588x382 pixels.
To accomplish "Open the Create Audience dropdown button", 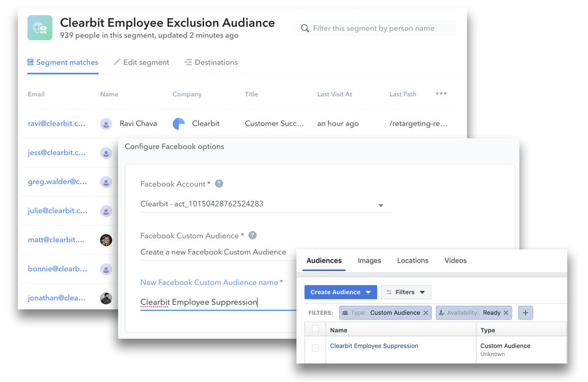I will pyautogui.click(x=340, y=292).
